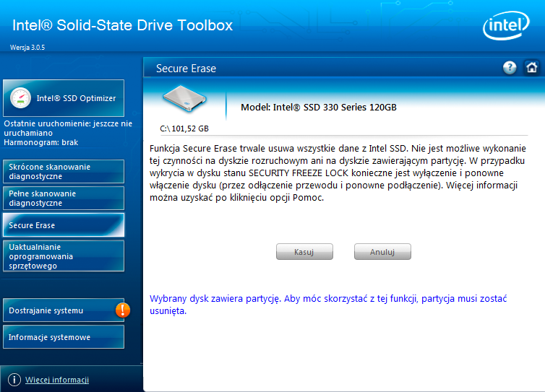Click the SSD Optimizer gauge icon
545x392 pixels.
(20, 98)
